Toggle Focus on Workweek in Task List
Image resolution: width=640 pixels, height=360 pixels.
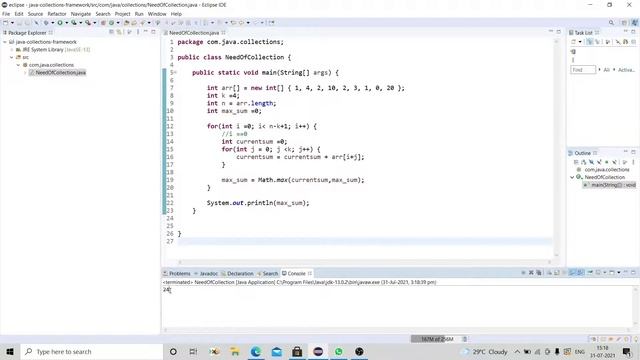coord(607,42)
